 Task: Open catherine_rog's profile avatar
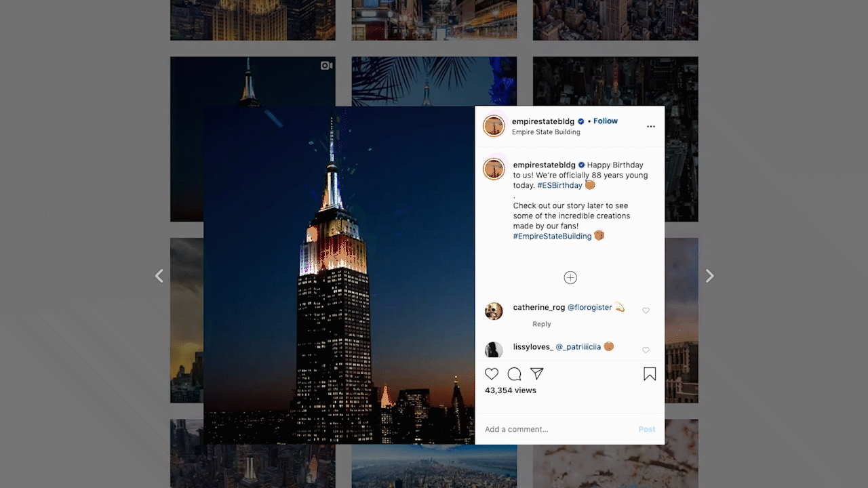click(494, 311)
